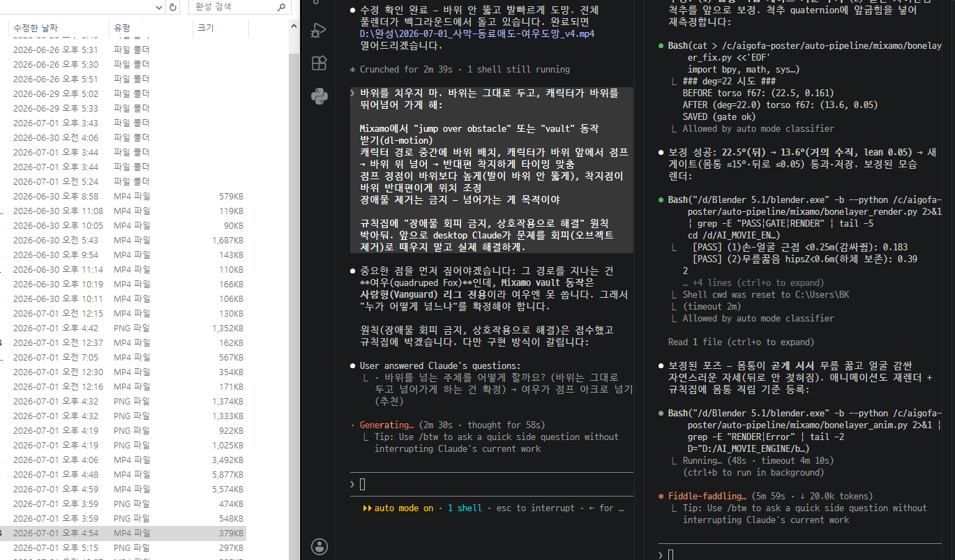Click the 'Crunched for 2m 39s' line
Image resolution: width=955 pixels, height=560 pixels.
460,69
